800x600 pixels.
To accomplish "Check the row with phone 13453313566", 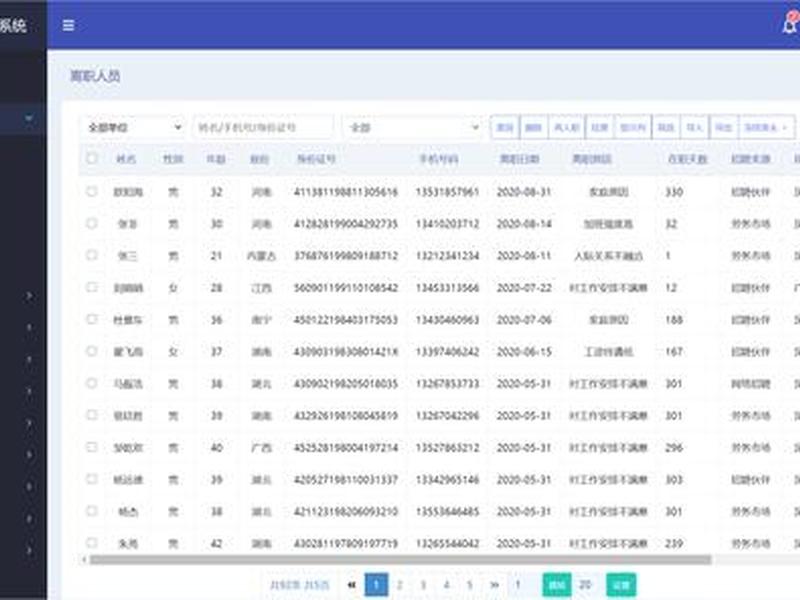I will [92, 287].
